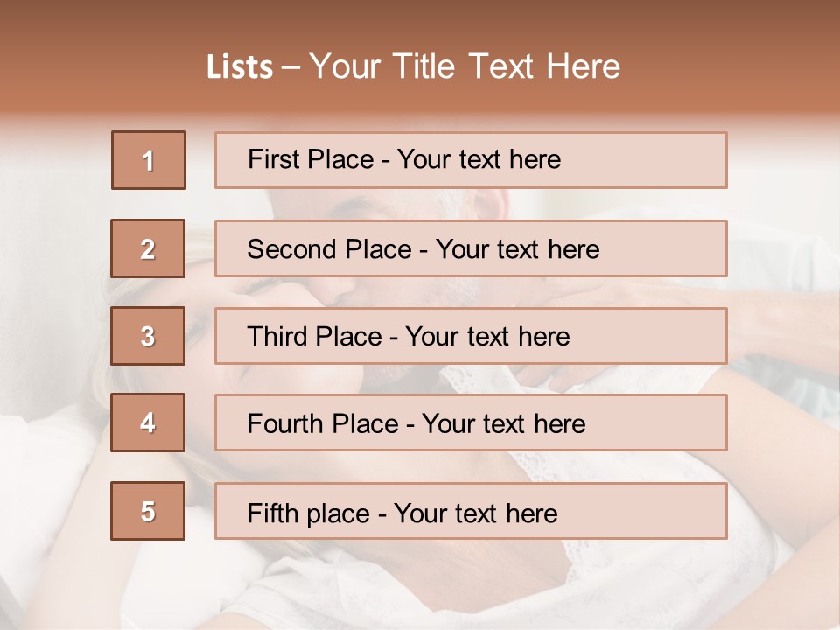The image size is (840, 630).
Task: Click the number 5 box
Action: (x=149, y=511)
